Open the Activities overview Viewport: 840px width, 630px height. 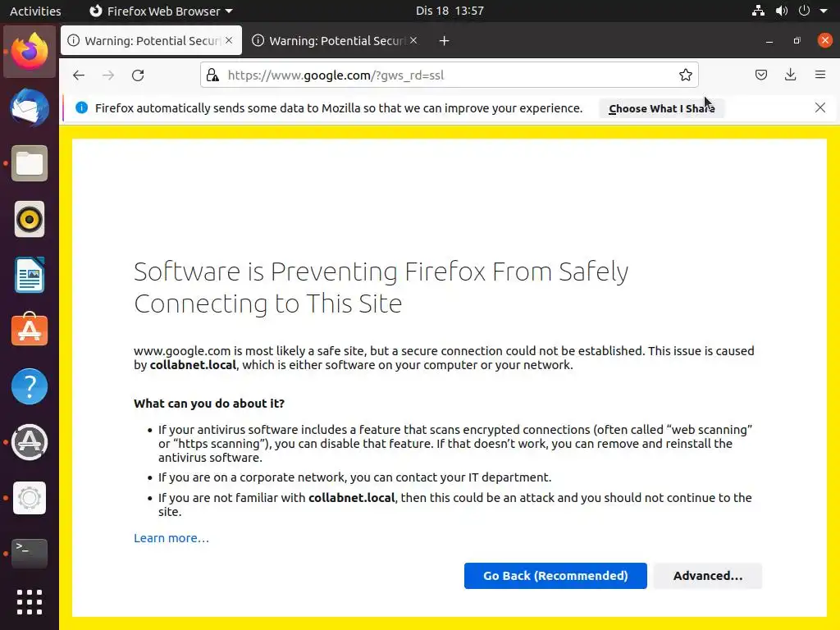pyautogui.click(x=35, y=11)
